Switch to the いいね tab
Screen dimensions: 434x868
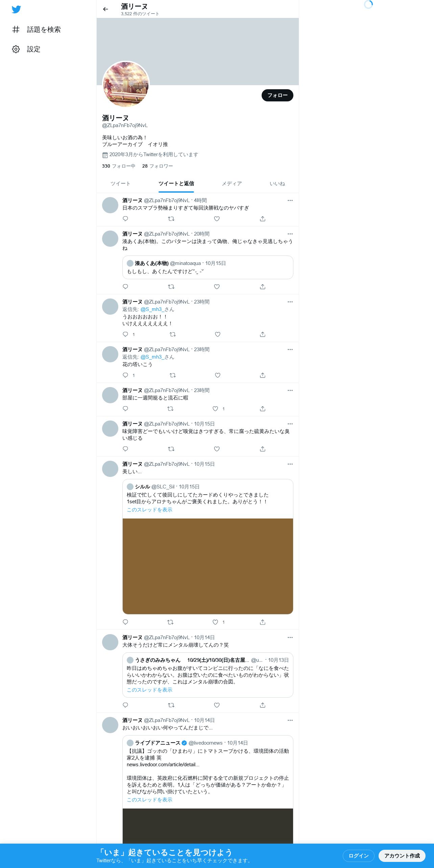pos(277,184)
